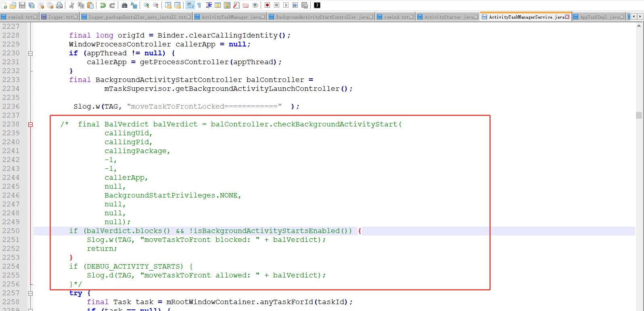Show the Document Map panel

pyautogui.click(x=227, y=5)
